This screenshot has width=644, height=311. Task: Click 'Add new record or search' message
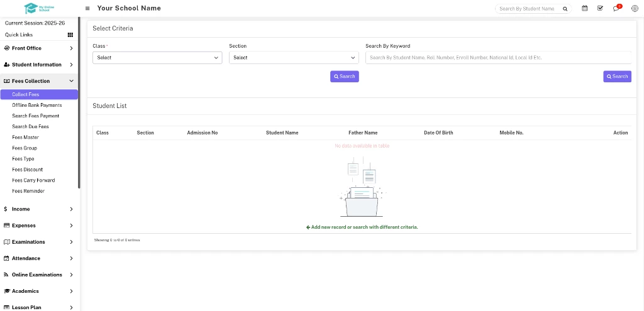(x=362, y=227)
